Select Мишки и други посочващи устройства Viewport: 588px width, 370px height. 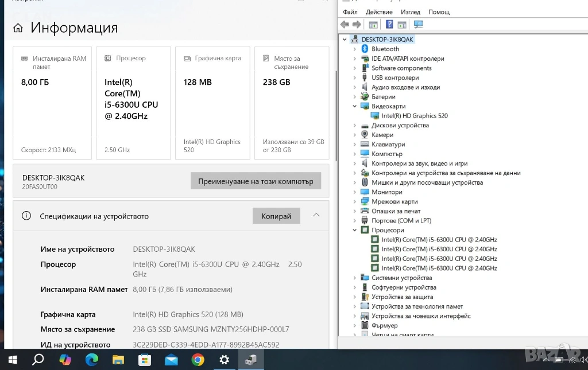click(427, 182)
